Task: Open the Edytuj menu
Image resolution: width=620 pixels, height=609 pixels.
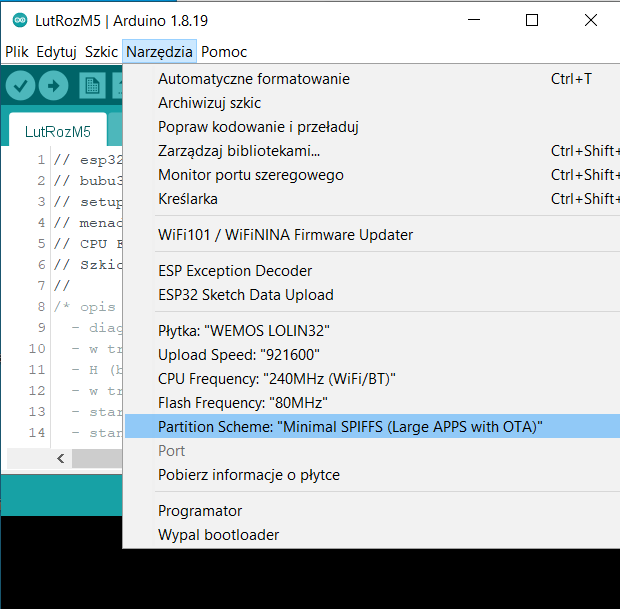Action: coord(56,52)
